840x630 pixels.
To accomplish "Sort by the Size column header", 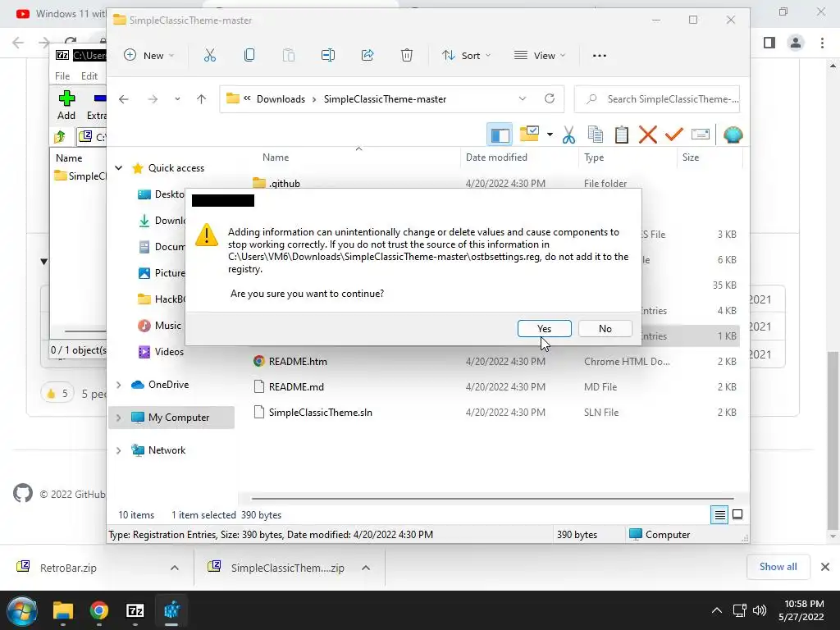I will tap(690, 157).
